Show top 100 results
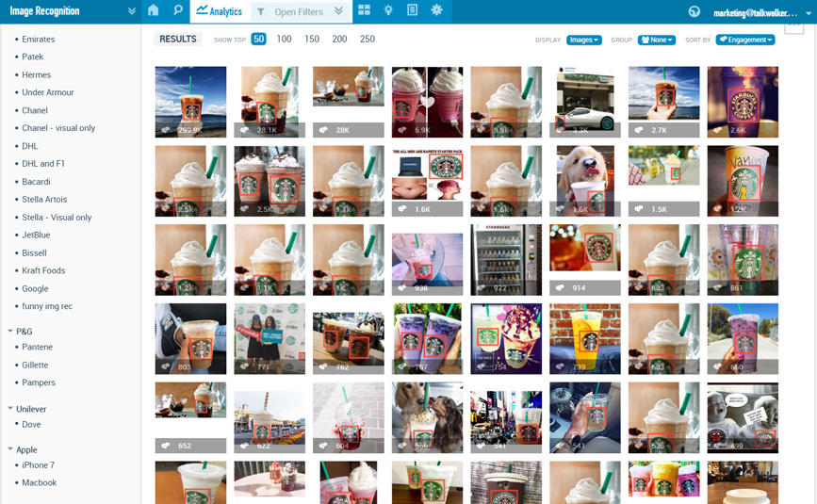Viewport: 817px width, 504px height. tap(284, 39)
